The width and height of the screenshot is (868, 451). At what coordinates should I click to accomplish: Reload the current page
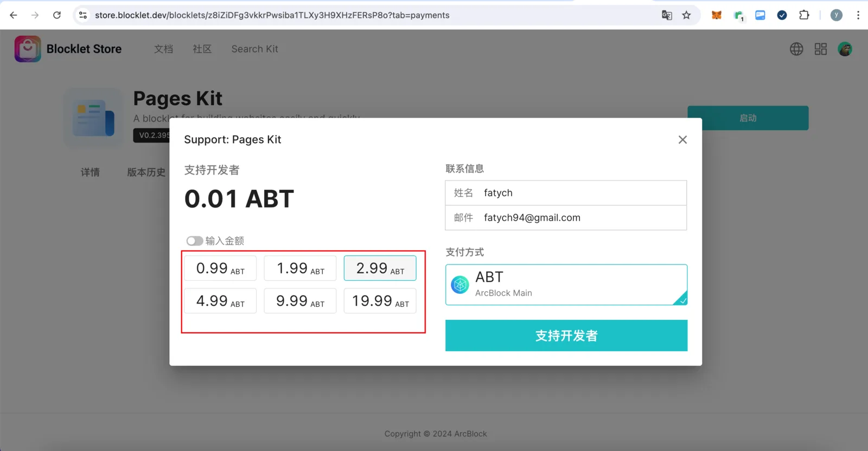click(57, 15)
